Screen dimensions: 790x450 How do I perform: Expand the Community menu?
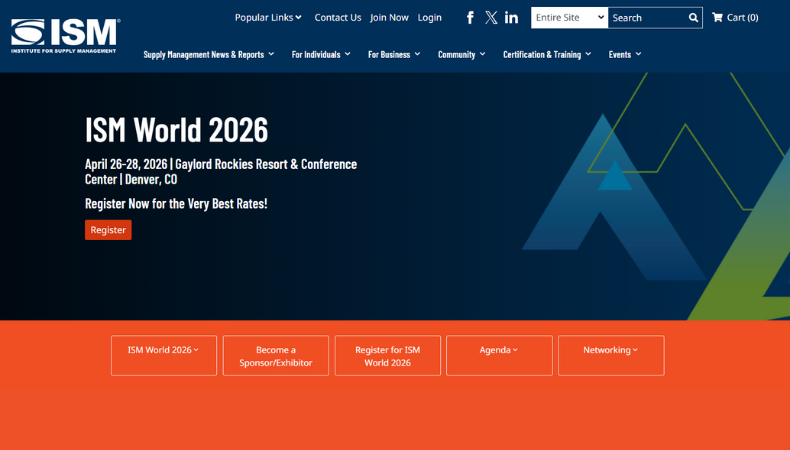click(x=462, y=54)
